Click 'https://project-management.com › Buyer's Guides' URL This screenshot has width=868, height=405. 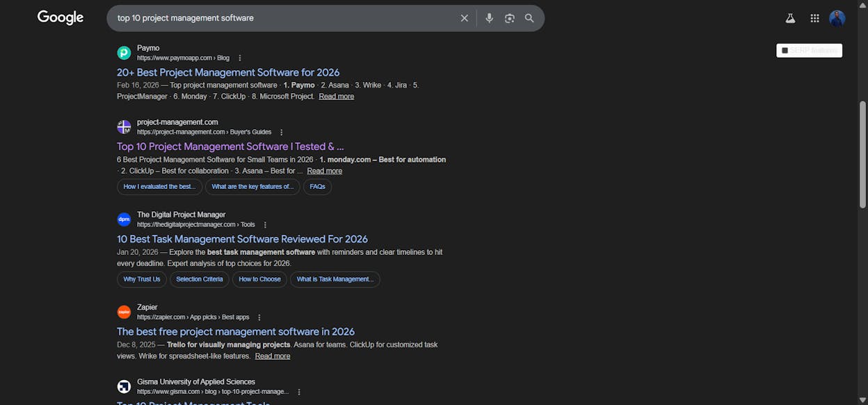[204, 132]
